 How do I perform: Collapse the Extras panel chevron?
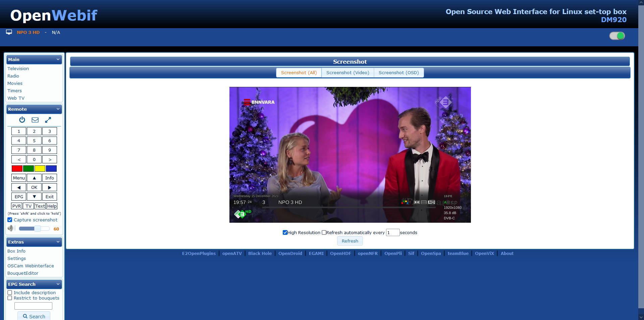click(x=58, y=242)
